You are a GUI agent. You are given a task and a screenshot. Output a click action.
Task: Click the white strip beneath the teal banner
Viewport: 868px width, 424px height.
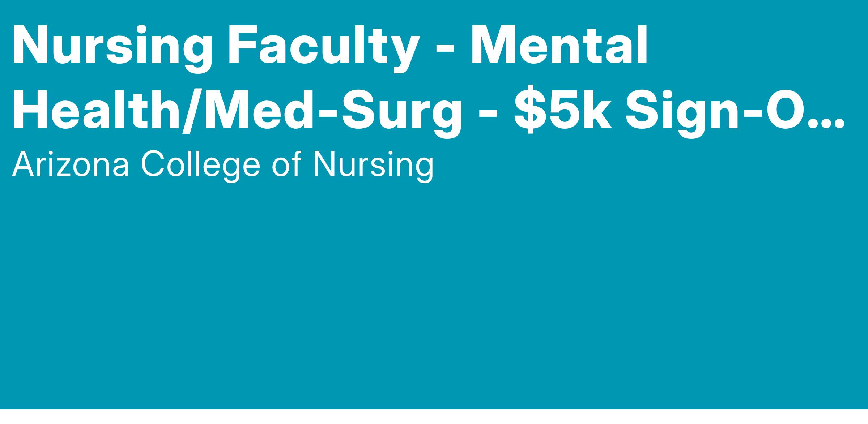[434, 417]
